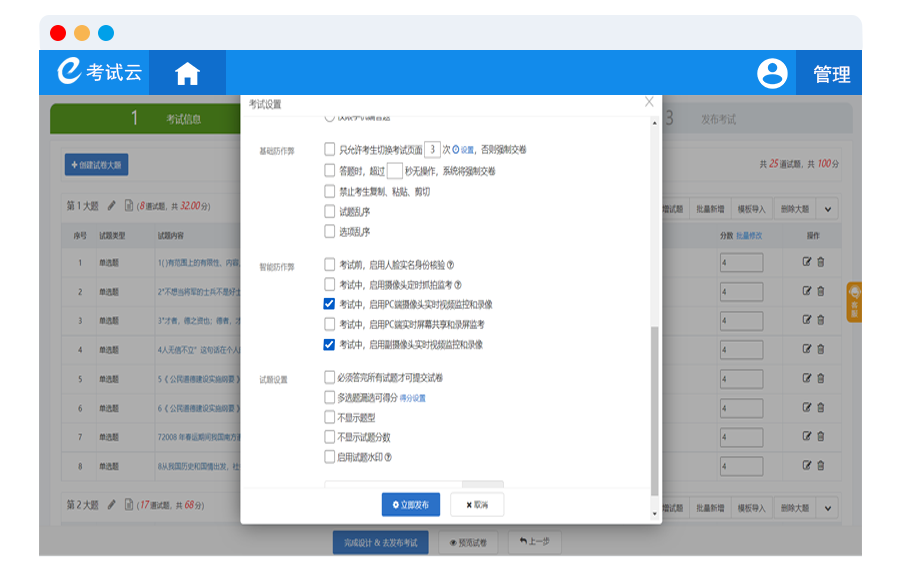Open the 管理 menu
Image resolution: width=909 pixels, height=580 pixels.
(x=831, y=74)
